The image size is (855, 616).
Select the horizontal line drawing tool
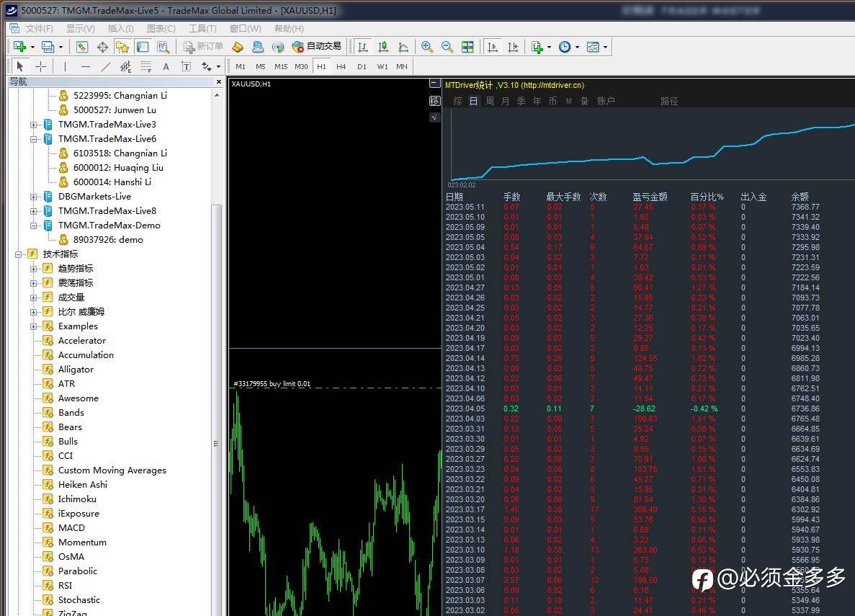(x=86, y=67)
